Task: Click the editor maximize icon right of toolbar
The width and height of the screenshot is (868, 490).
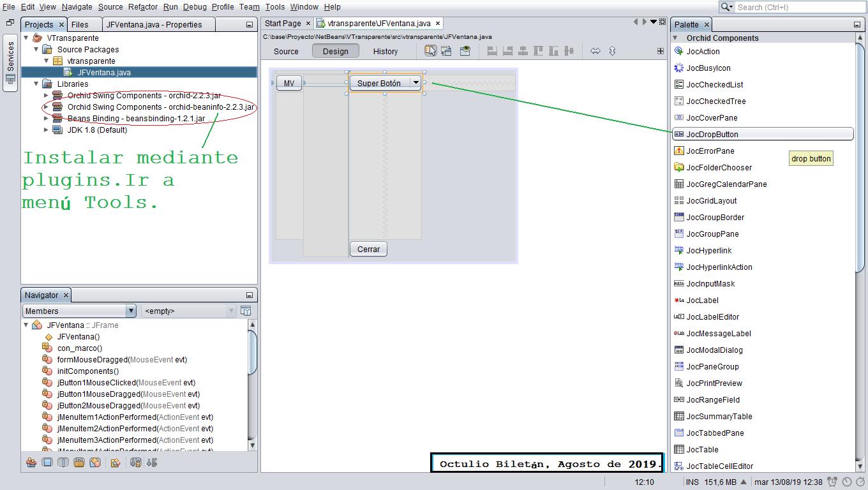Action: pyautogui.click(x=661, y=51)
